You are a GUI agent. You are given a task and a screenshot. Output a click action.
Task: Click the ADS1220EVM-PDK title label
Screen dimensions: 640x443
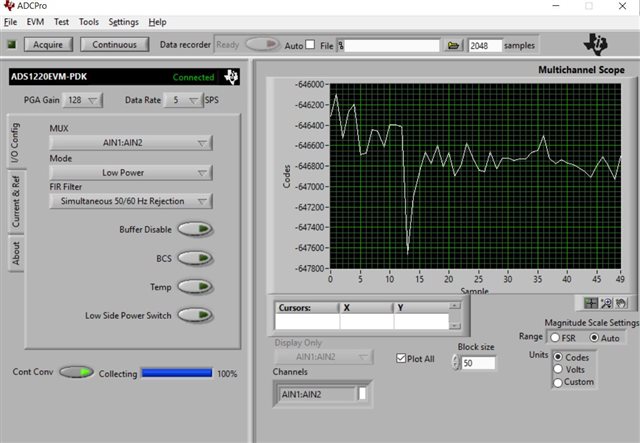click(49, 76)
